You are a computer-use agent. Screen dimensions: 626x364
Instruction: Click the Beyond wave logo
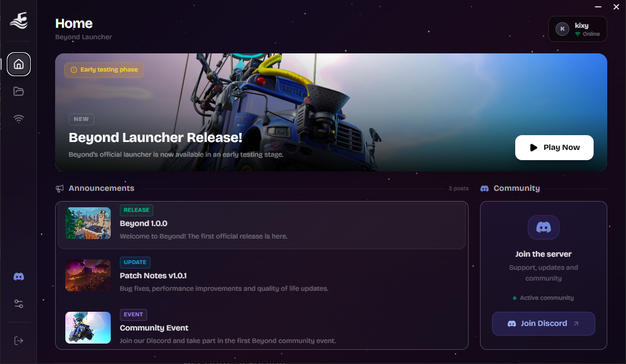(19, 20)
